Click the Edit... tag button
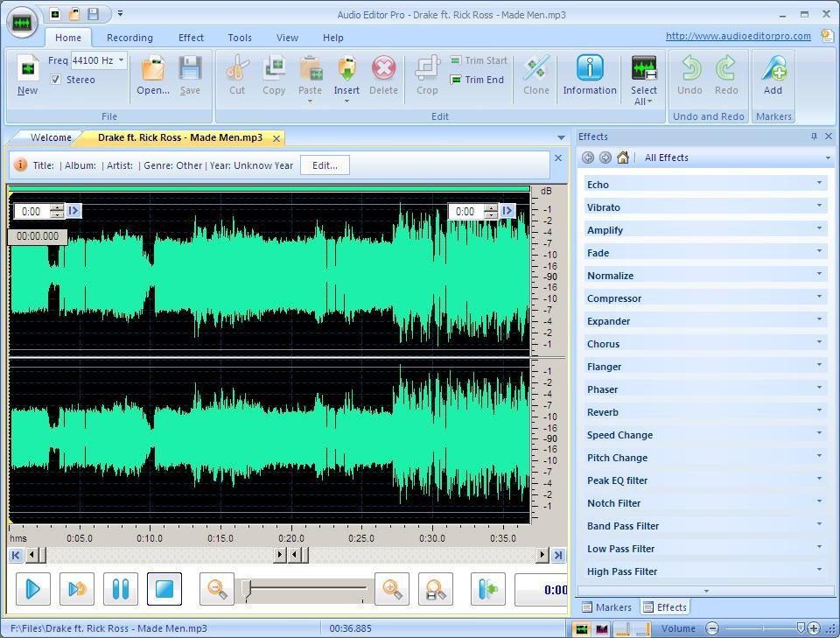Image resolution: width=840 pixels, height=638 pixels. coord(325,165)
